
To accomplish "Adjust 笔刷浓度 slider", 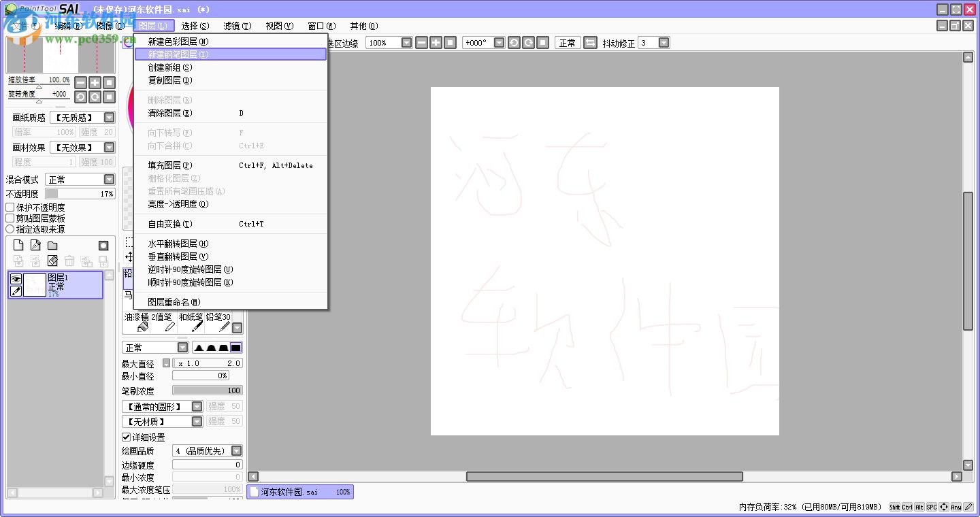I will [x=208, y=390].
